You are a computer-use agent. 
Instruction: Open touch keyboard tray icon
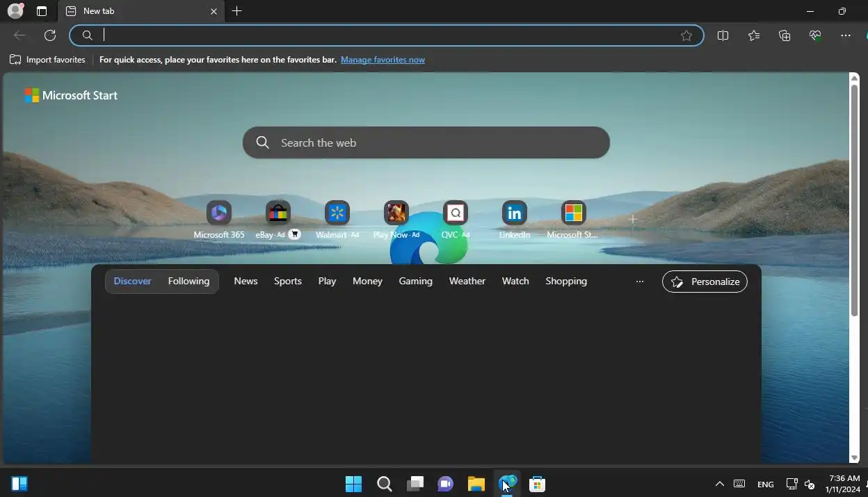tap(739, 484)
